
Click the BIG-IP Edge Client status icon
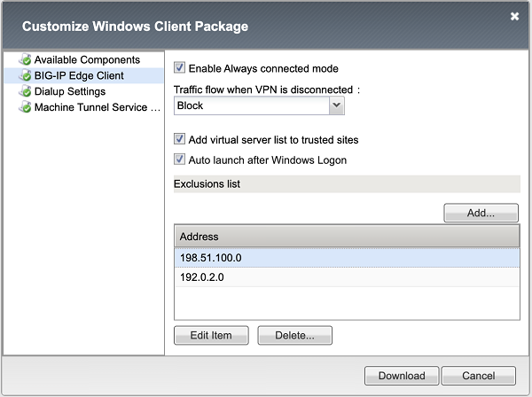click(x=25, y=75)
